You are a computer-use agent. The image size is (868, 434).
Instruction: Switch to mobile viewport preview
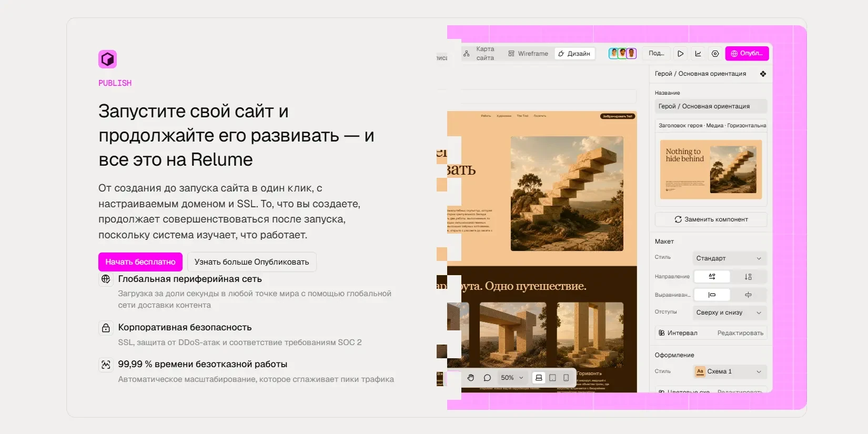(x=566, y=378)
